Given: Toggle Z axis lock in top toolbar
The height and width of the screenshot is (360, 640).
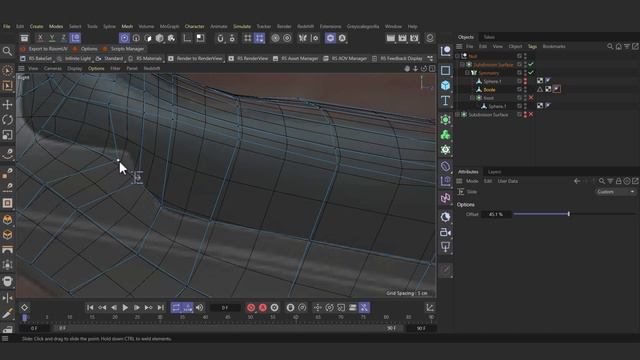Looking at the screenshot, I should [64, 38].
